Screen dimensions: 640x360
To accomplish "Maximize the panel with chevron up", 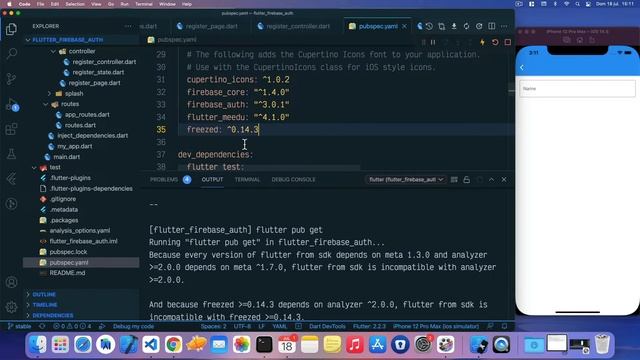I will tap(491, 180).
